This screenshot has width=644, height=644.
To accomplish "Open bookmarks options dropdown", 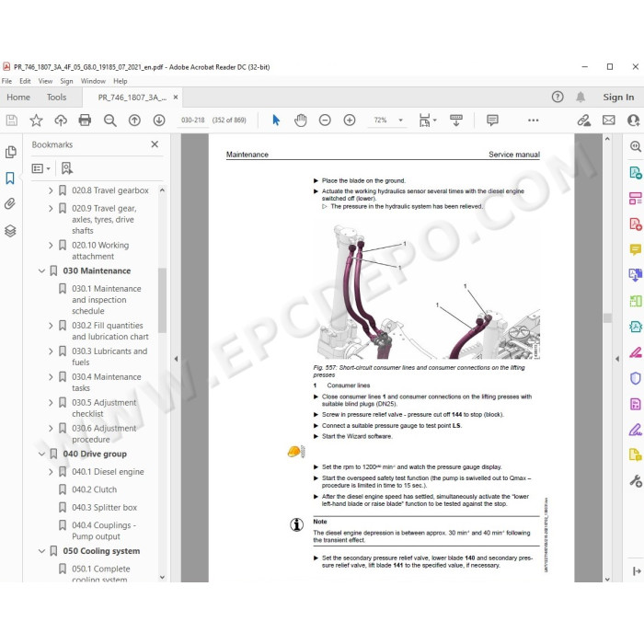I will 40,168.
